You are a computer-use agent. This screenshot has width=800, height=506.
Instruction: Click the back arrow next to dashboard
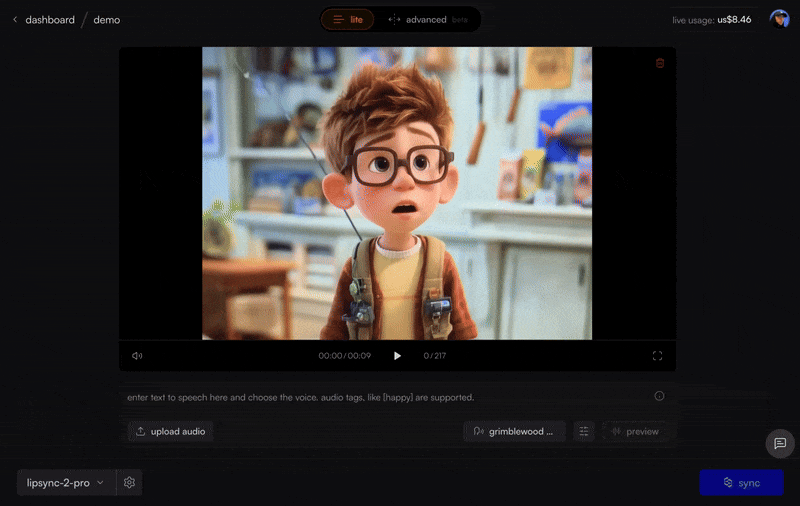[15, 20]
